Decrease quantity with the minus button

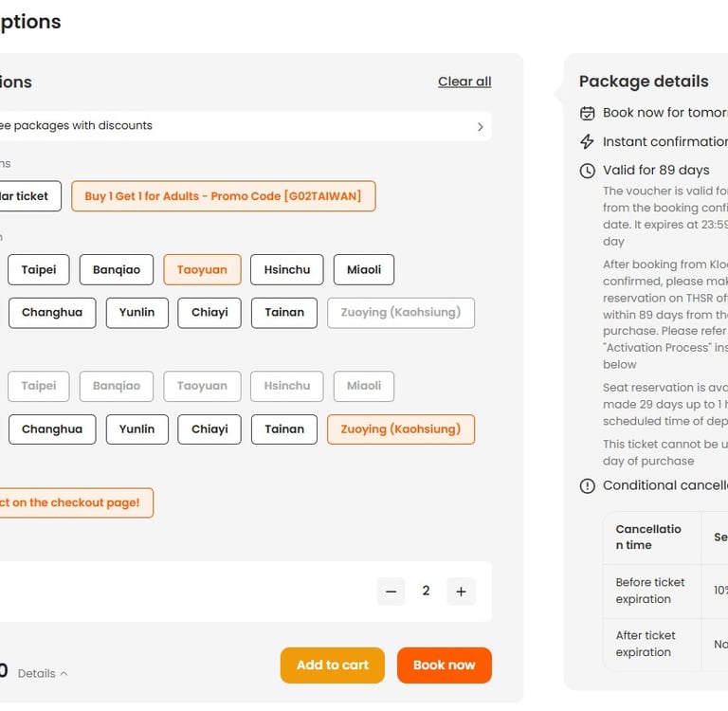pos(391,592)
